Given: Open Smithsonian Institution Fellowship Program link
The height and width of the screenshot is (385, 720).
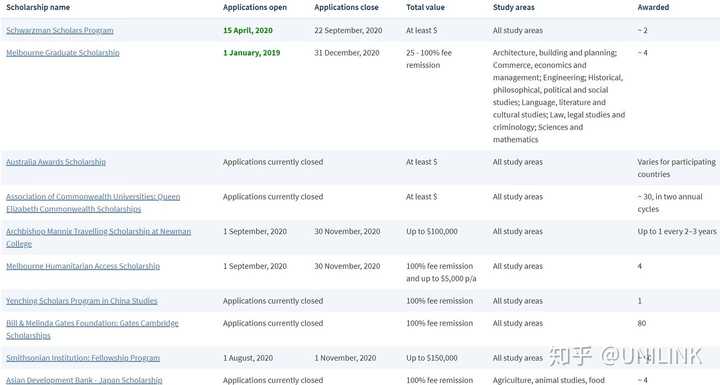Looking at the screenshot, I should [x=83, y=358].
